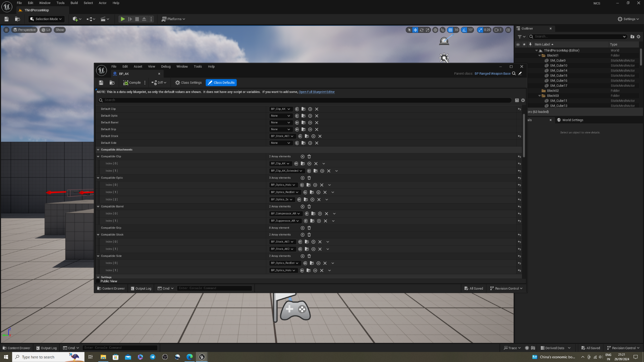This screenshot has height=362, width=644.
Task: Open Default Clip BP_Clip_AK dropdown
Action: coord(281,109)
